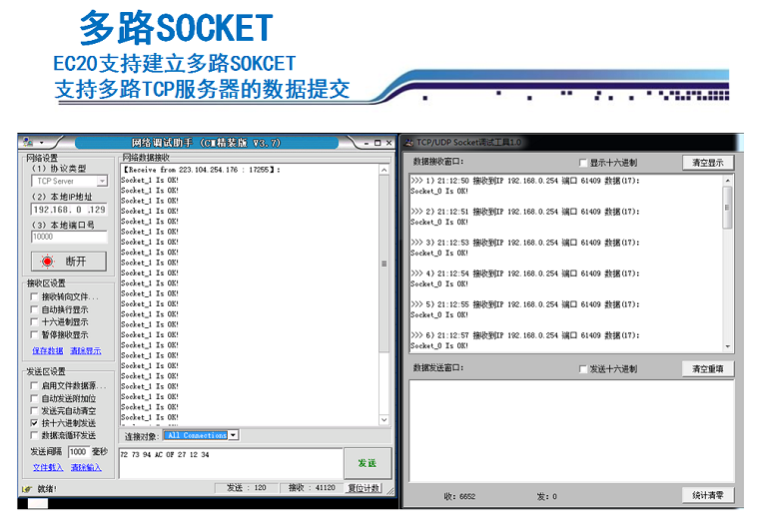Click the hex data send text box

[231, 463]
